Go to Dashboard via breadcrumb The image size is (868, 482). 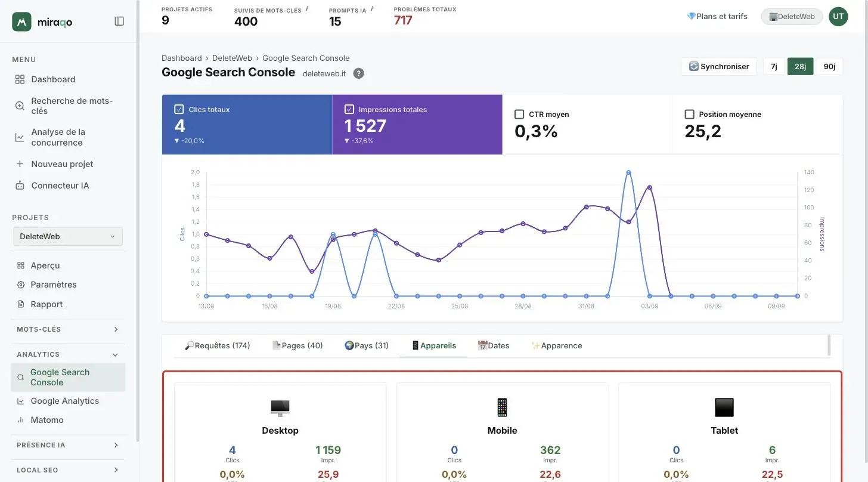182,58
